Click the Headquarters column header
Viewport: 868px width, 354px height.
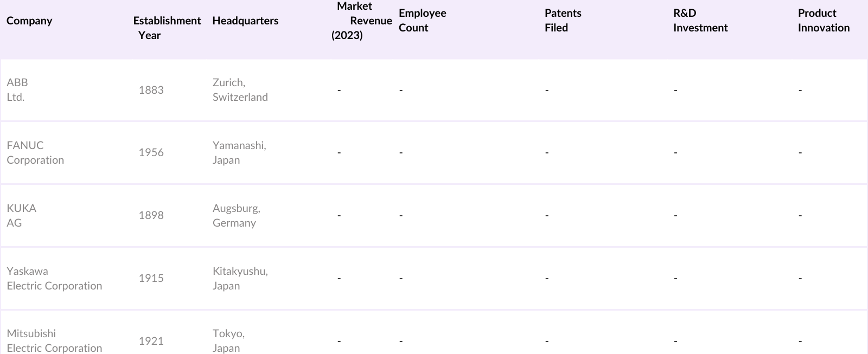pos(245,21)
